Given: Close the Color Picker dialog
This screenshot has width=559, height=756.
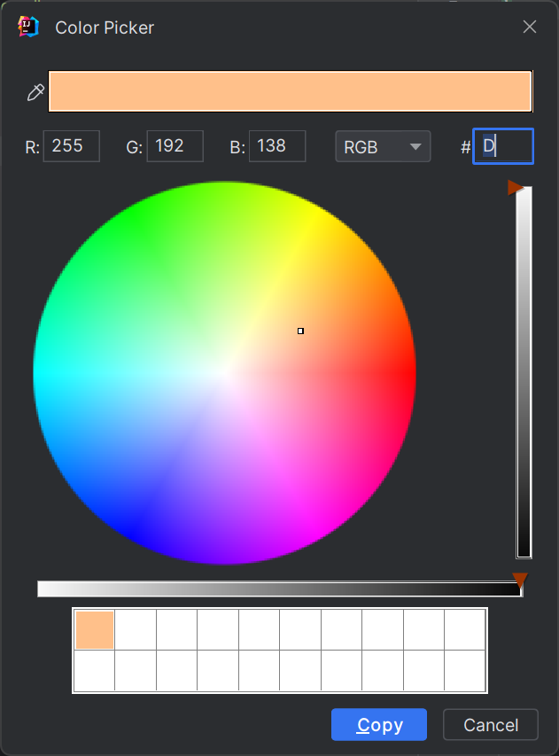Looking at the screenshot, I should pyautogui.click(x=530, y=27).
